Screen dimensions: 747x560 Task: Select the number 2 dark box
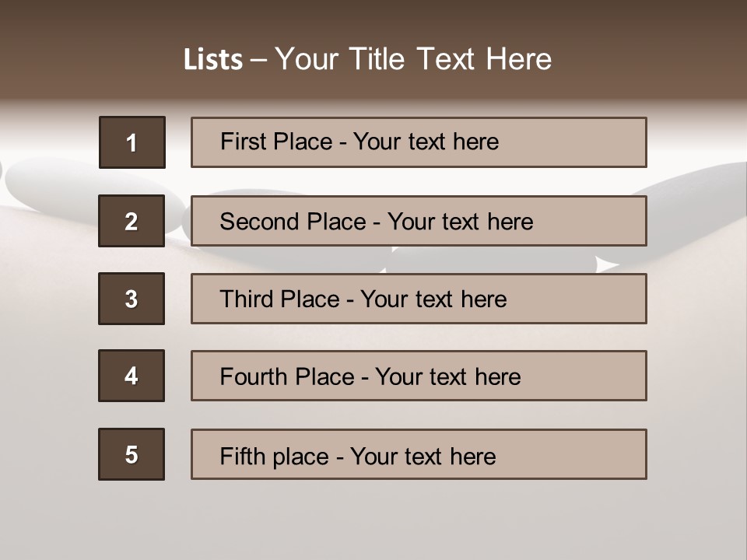click(x=132, y=221)
